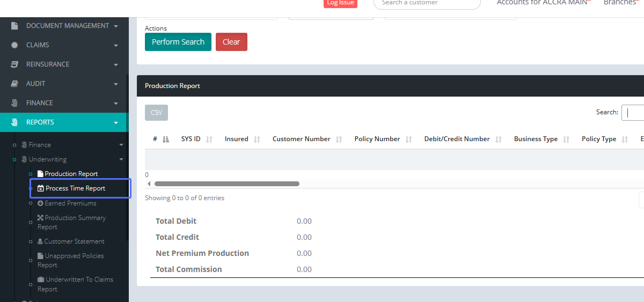Open Earned Premiums report
The height and width of the screenshot is (302, 644).
(x=70, y=203)
